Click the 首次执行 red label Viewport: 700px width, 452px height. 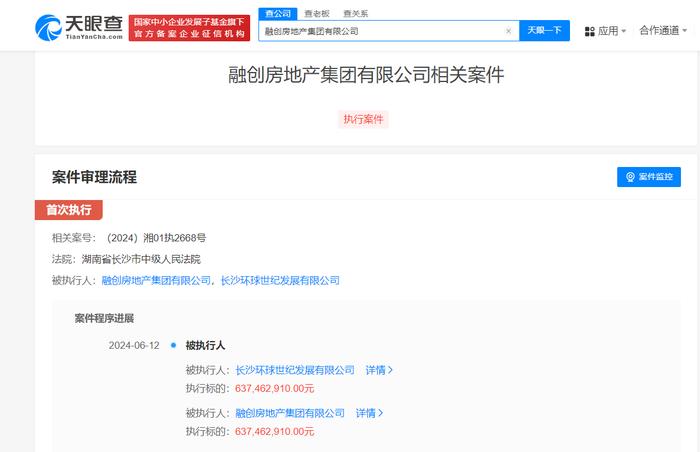[x=69, y=210]
